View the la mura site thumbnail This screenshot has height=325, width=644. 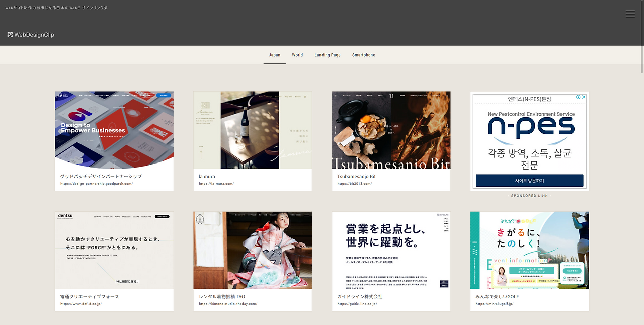253,130
